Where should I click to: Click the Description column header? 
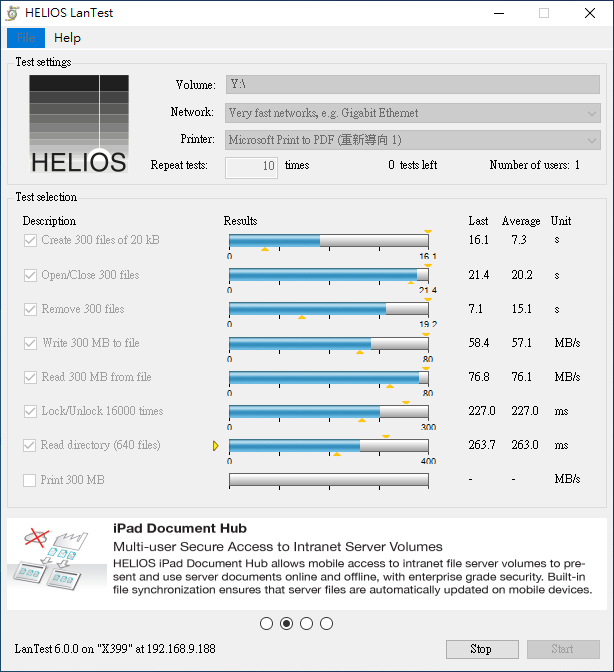(x=49, y=221)
